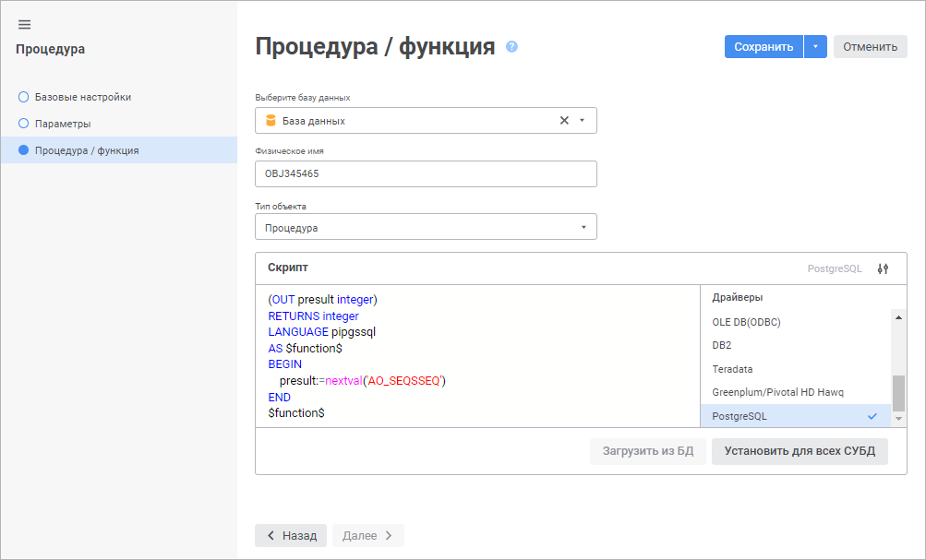926x560 pixels.
Task: Focus the Физическое имя input field
Action: (426, 173)
